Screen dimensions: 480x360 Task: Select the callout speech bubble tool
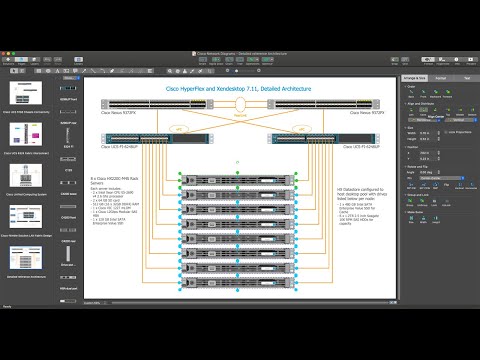tap(75, 71)
